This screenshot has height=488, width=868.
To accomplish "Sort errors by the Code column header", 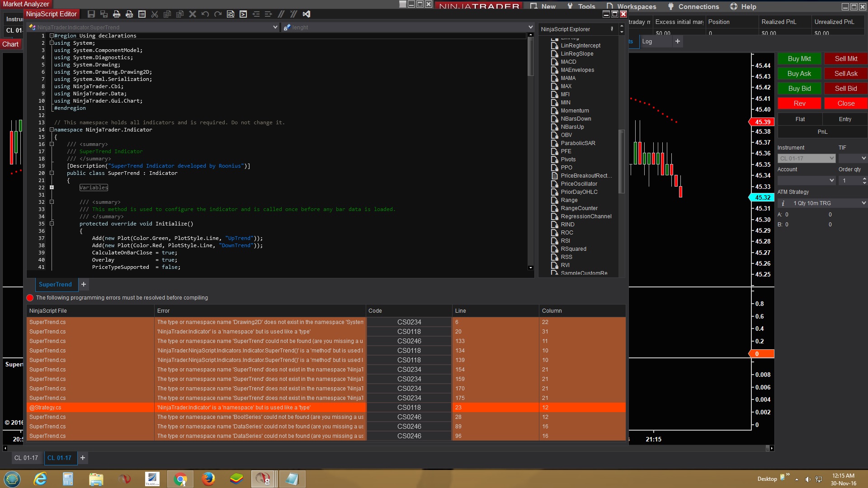I will [409, 311].
